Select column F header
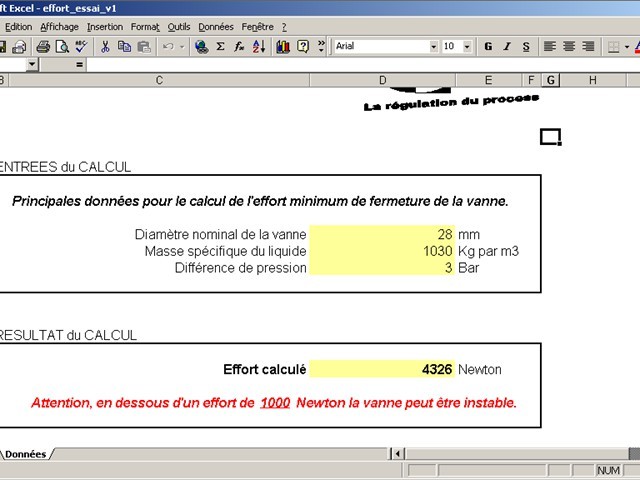 (x=531, y=80)
